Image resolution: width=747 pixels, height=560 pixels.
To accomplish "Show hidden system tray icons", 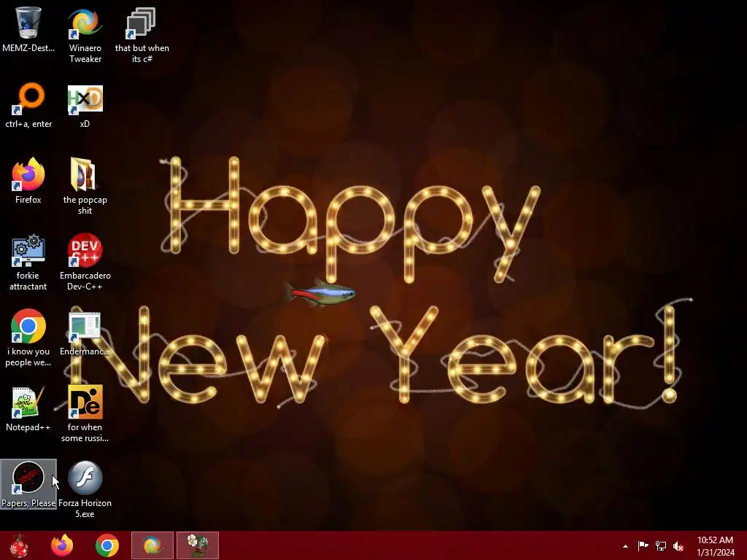I will pos(625,546).
